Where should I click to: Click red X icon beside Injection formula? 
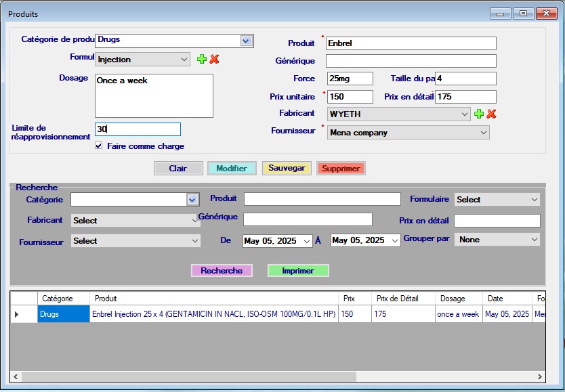coord(214,60)
